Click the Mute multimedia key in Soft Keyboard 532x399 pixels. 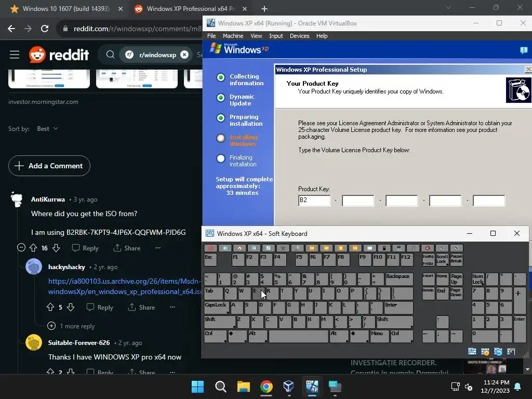428,248
